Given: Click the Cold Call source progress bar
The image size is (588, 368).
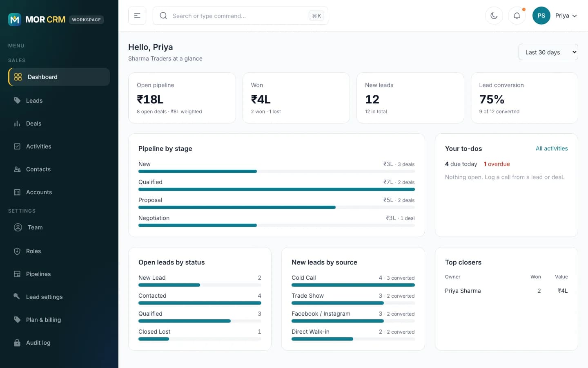Looking at the screenshot, I should click(353, 285).
